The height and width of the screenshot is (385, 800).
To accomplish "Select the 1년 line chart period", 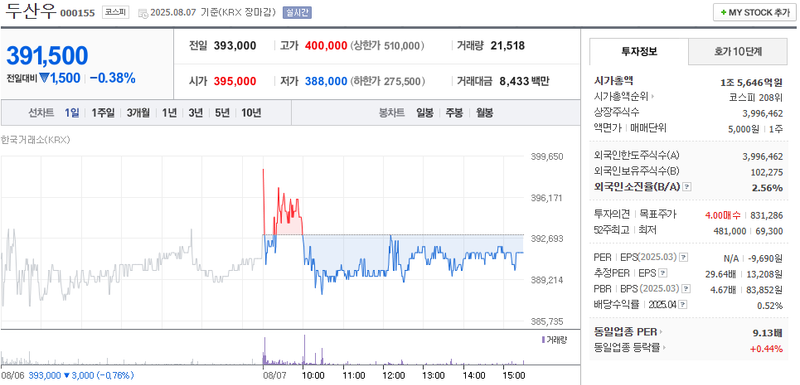I will pos(169,113).
